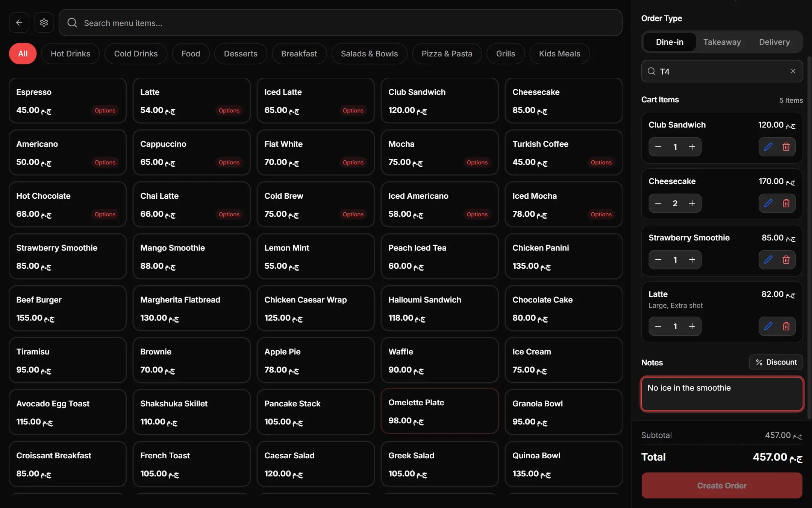The width and height of the screenshot is (812, 508).
Task: Increase Club Sandwich quantity
Action: click(692, 147)
